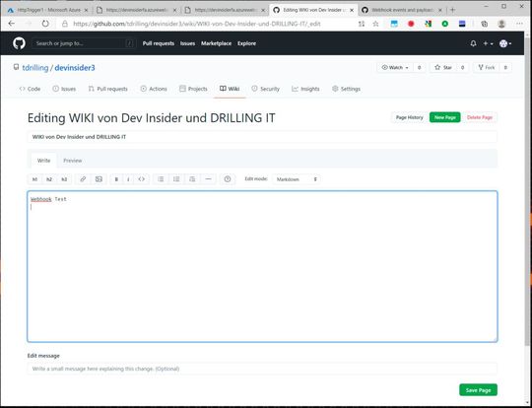This screenshot has width=532, height=408.
Task: Click inside the wiki content text area
Action: (262, 266)
